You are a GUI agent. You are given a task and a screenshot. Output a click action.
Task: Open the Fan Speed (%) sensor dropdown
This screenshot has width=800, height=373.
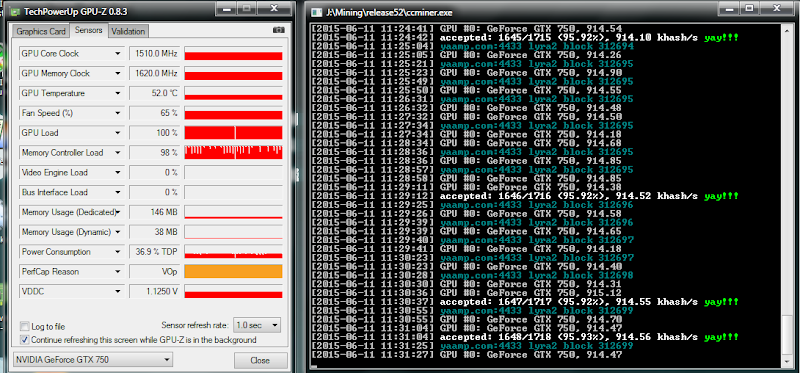118,113
